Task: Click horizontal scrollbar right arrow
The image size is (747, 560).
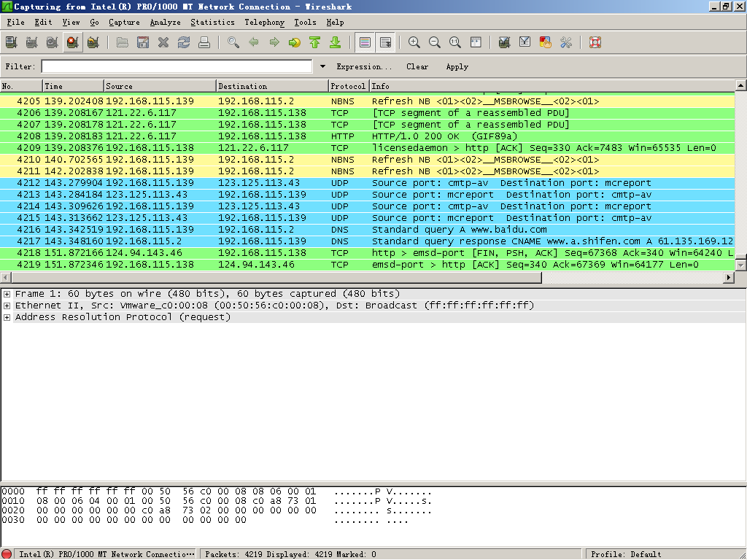Action: (x=729, y=277)
